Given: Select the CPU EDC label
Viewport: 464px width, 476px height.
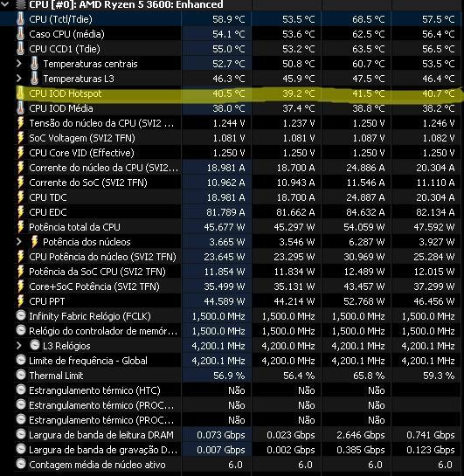Looking at the screenshot, I should pos(48,212).
